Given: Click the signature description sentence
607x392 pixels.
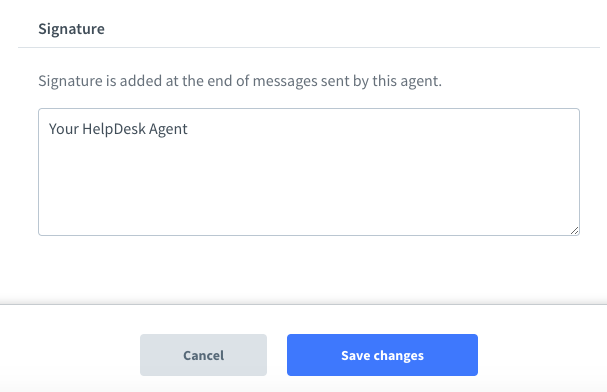Looking at the screenshot, I should coord(240,81).
